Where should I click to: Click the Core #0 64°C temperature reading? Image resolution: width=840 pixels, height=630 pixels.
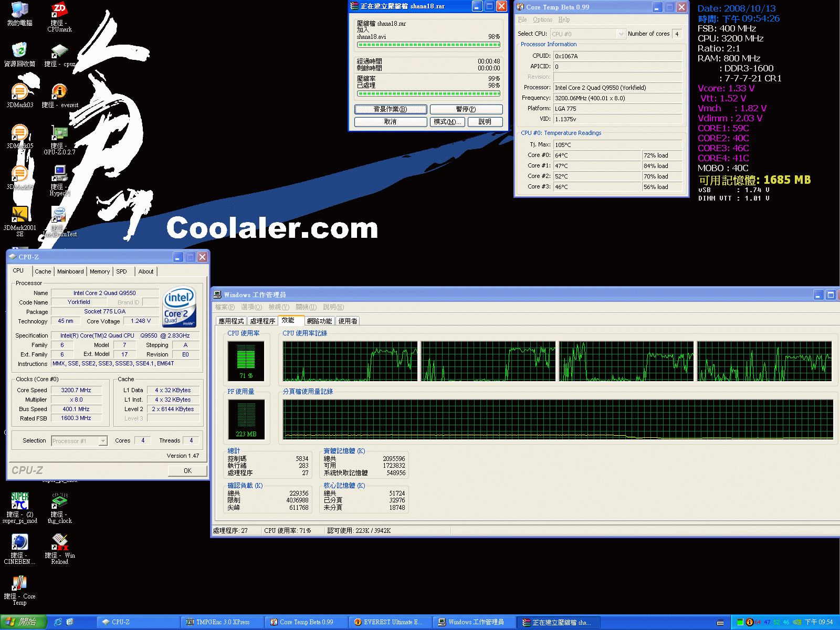[597, 155]
